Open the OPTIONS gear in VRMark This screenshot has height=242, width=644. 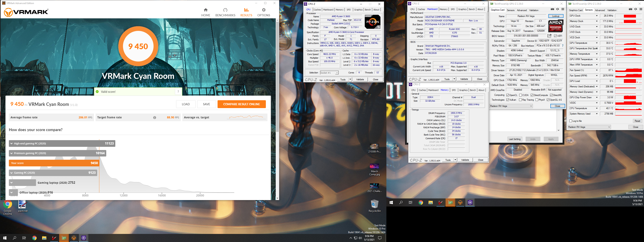coord(264,12)
